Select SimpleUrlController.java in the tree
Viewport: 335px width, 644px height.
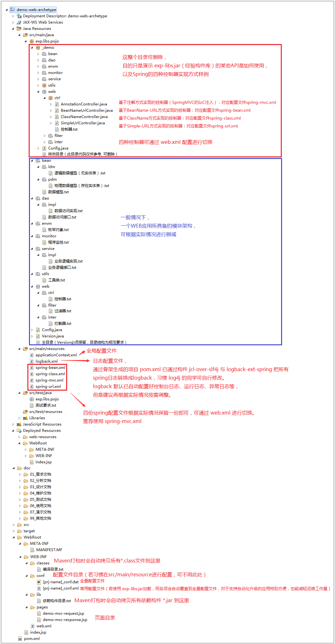(83, 123)
